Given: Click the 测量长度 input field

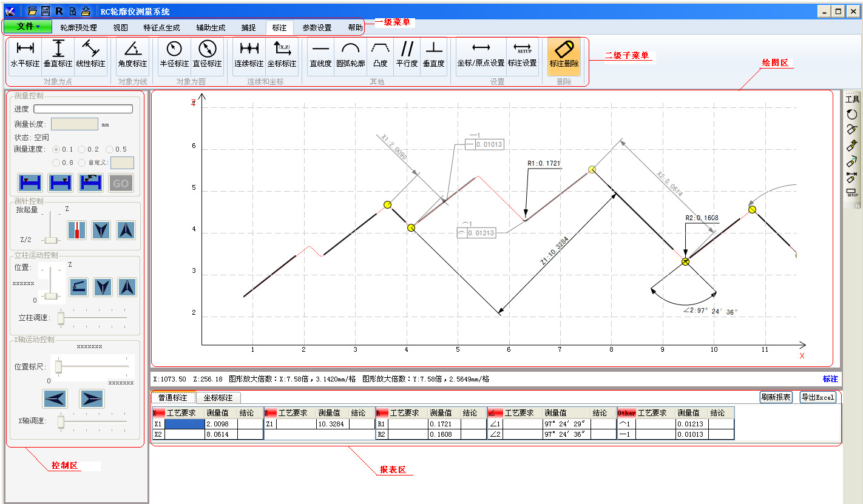Looking at the screenshot, I should click(75, 124).
